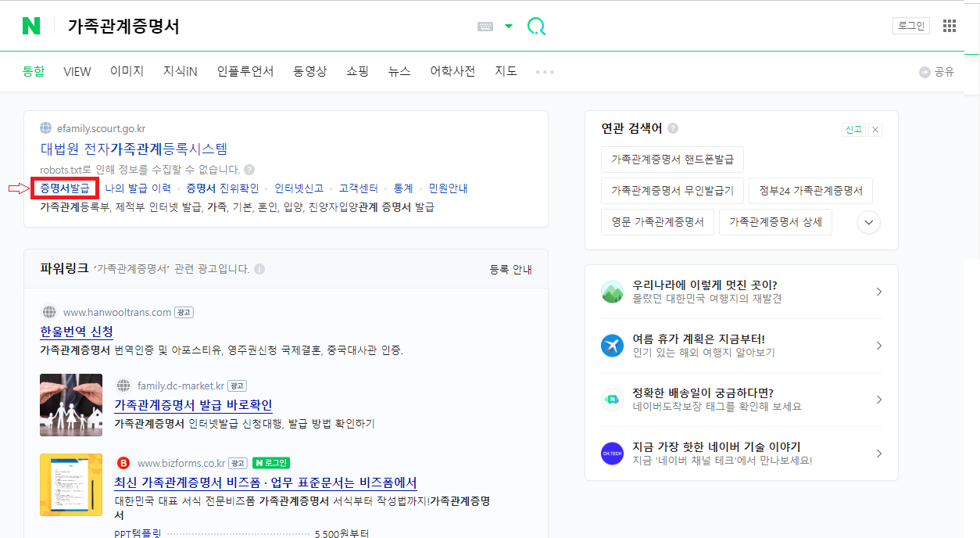
Task: Click the globe icon next to www.hanwooltrans.com
Action: pos(49,312)
